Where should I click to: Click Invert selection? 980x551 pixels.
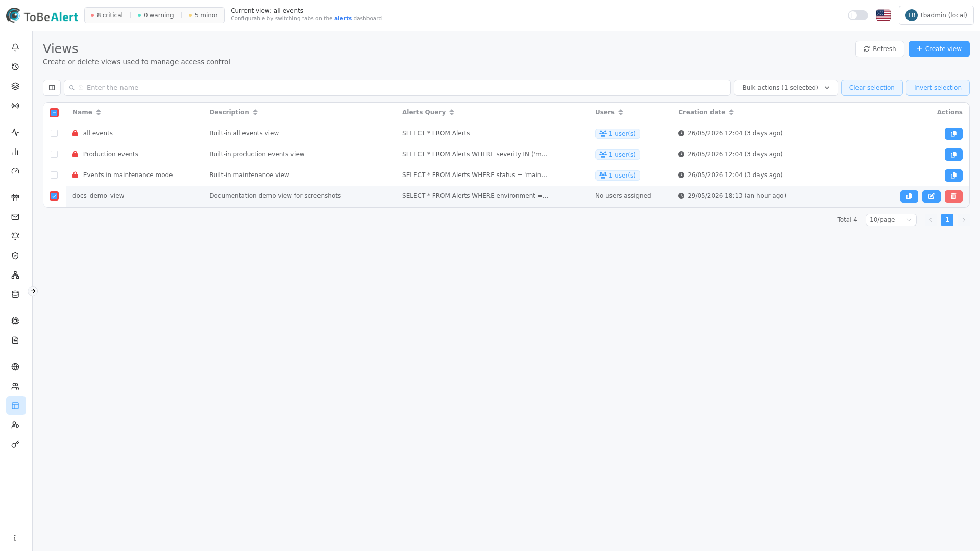pyautogui.click(x=937, y=88)
